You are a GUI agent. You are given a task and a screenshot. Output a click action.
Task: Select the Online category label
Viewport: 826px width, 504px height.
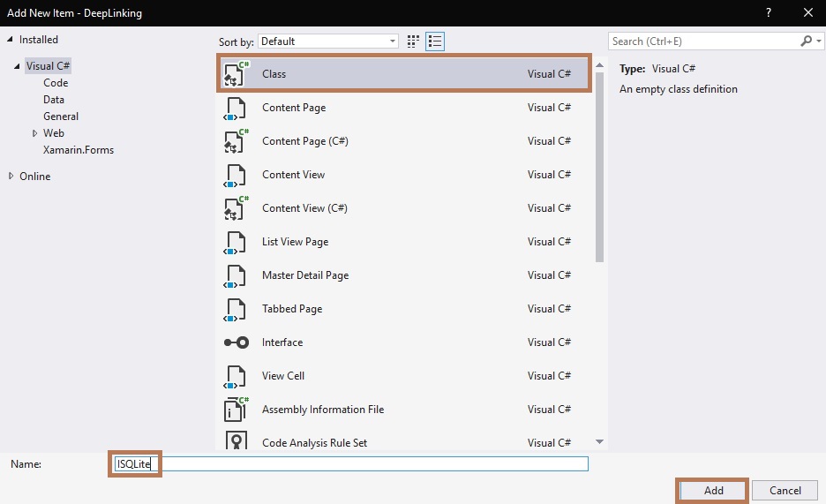coord(34,177)
